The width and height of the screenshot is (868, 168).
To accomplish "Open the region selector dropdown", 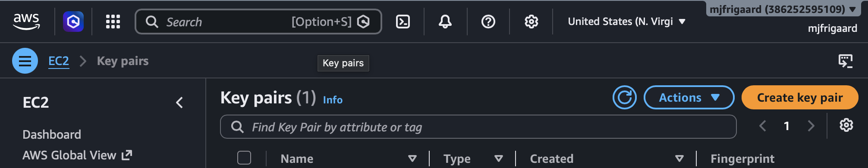I will (626, 22).
